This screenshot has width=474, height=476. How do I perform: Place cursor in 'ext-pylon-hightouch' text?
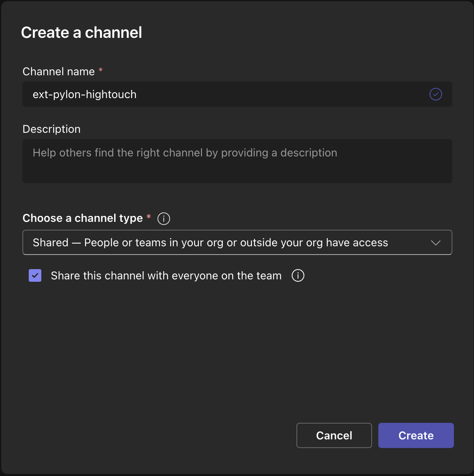[85, 95]
